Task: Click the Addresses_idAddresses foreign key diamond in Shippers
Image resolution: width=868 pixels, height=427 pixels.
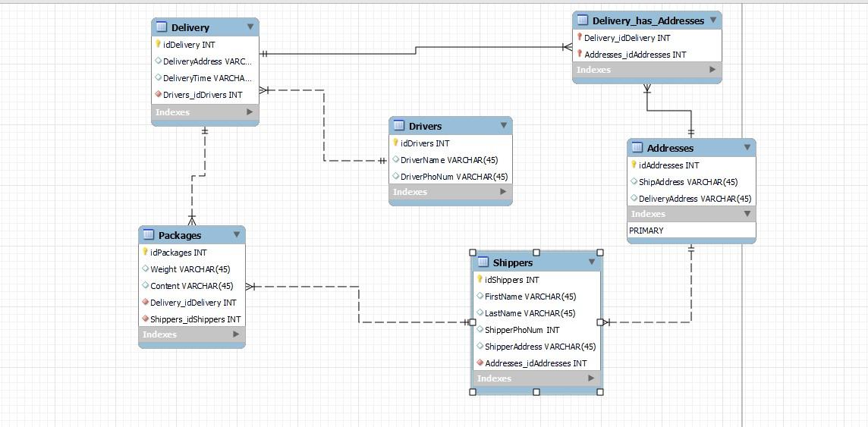Action: (x=480, y=363)
